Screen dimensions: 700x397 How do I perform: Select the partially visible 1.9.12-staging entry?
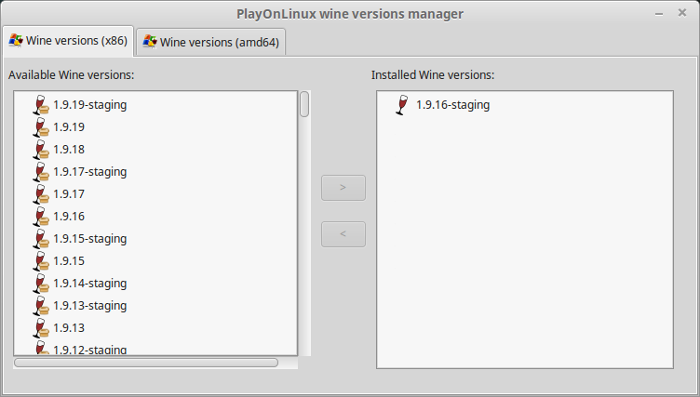tap(90, 350)
